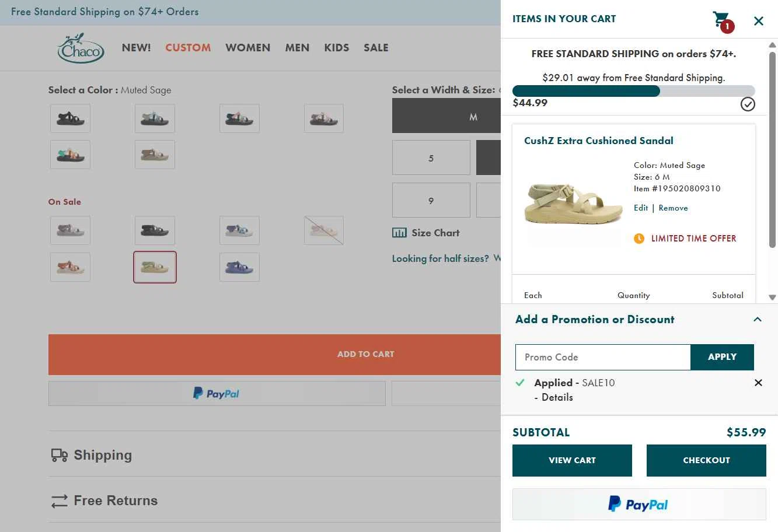This screenshot has width=778, height=532.
Task: Click Looking for half sizes link
Action: 441,258
